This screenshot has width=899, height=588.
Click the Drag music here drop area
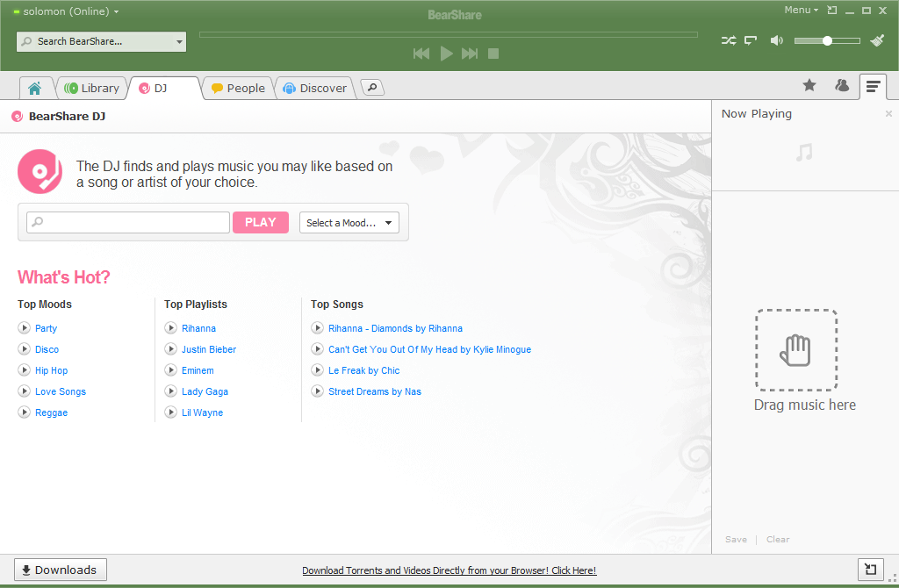point(796,350)
